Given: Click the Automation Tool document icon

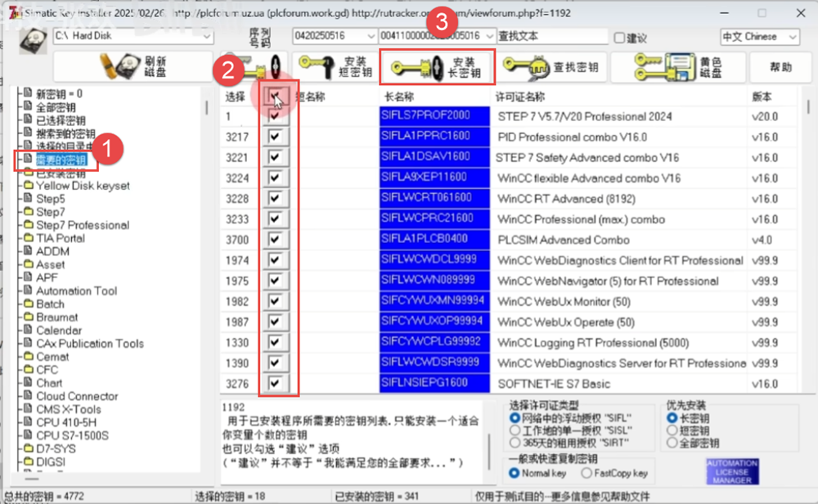Looking at the screenshot, I should [28, 290].
